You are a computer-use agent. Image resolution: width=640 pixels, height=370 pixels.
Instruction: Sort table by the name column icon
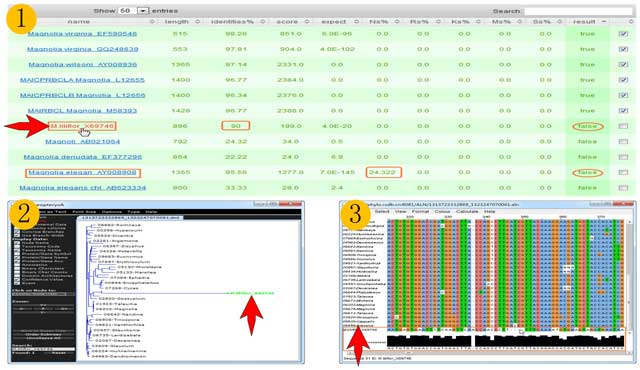(152, 22)
